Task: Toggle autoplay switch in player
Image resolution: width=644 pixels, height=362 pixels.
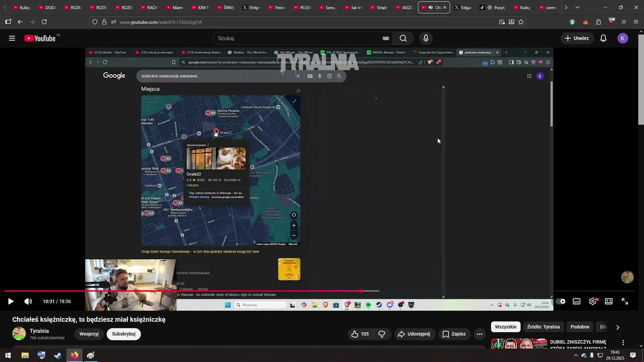Action: click(560, 301)
